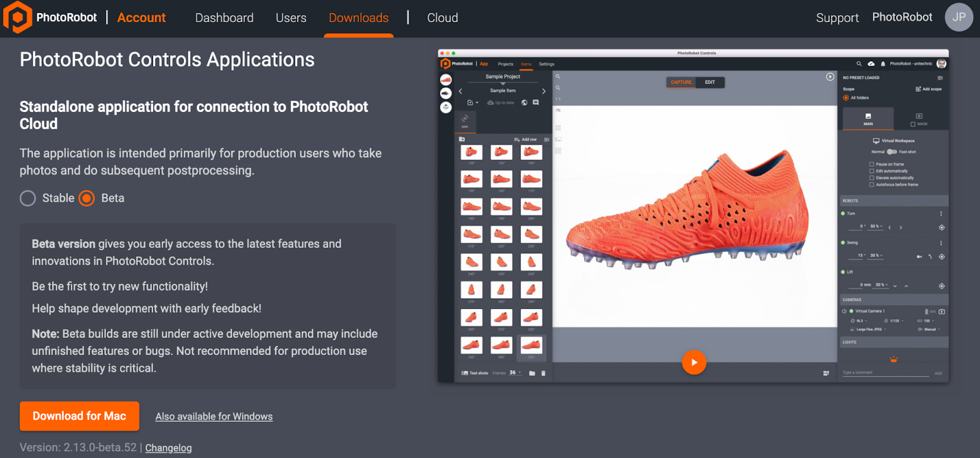Screen dimensions: 980x458
Task: Click the new folder icon above thumbnails
Action: [462, 139]
